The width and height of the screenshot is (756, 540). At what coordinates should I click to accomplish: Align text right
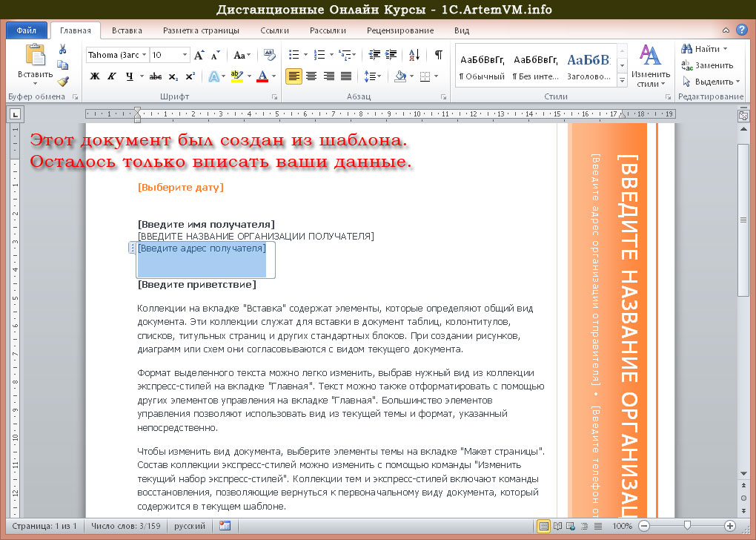(329, 76)
